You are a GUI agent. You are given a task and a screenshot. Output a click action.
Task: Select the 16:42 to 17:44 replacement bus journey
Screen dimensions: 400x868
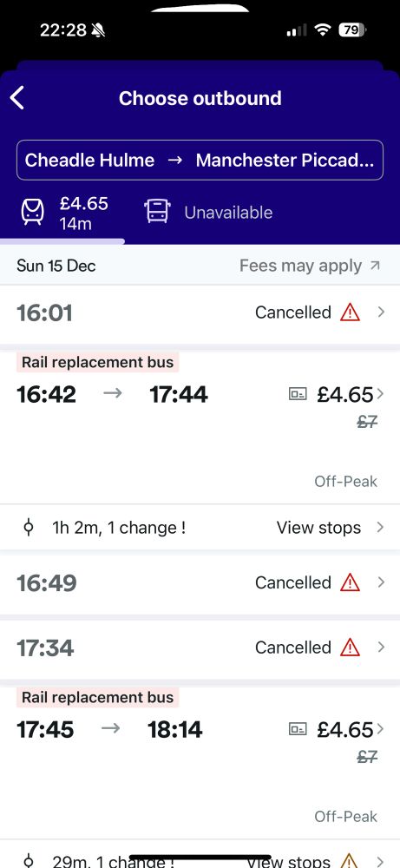pyautogui.click(x=200, y=427)
